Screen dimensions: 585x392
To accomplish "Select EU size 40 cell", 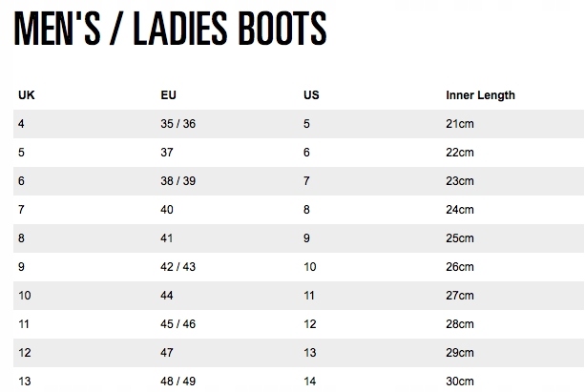I will click(168, 210).
